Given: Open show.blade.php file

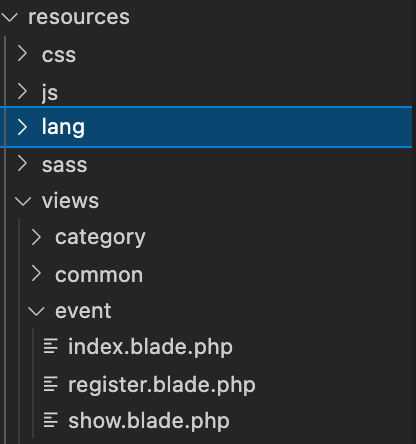Looking at the screenshot, I should tap(149, 421).
